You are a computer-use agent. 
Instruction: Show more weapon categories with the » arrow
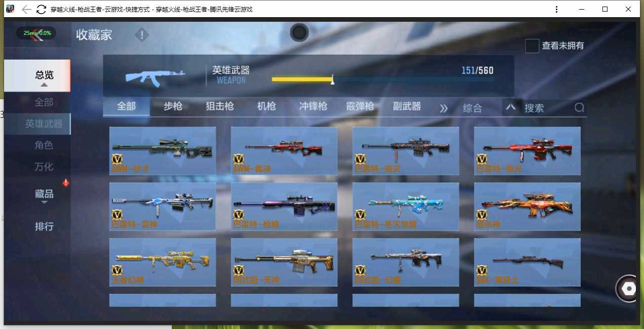(x=444, y=108)
